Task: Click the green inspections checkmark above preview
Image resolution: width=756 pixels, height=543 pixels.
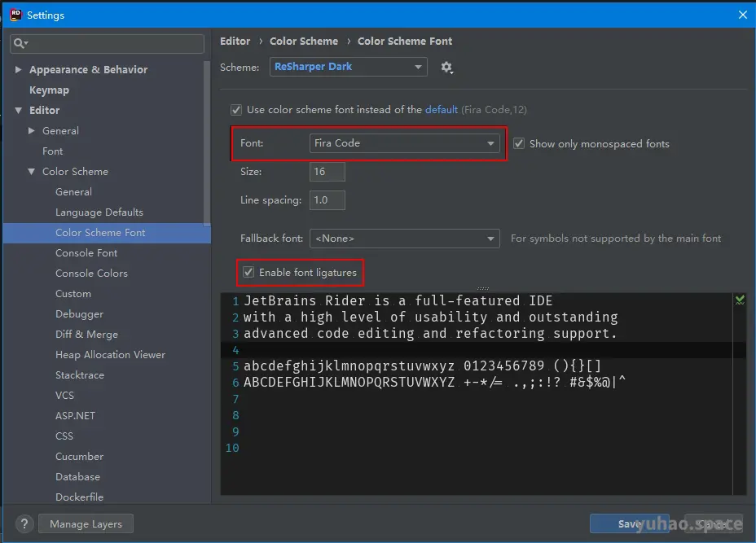Action: tap(739, 300)
